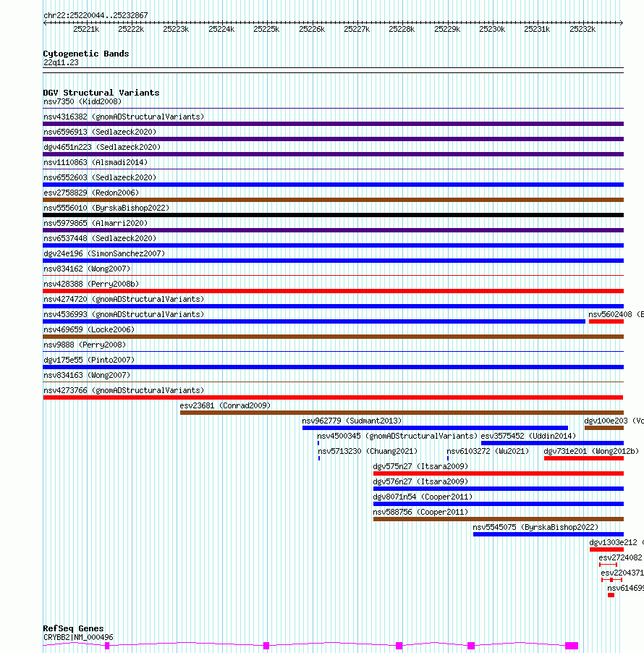644x653 pixels.
Task: Click nsv5713230 (Chuang2021) label
Action: 368,451
